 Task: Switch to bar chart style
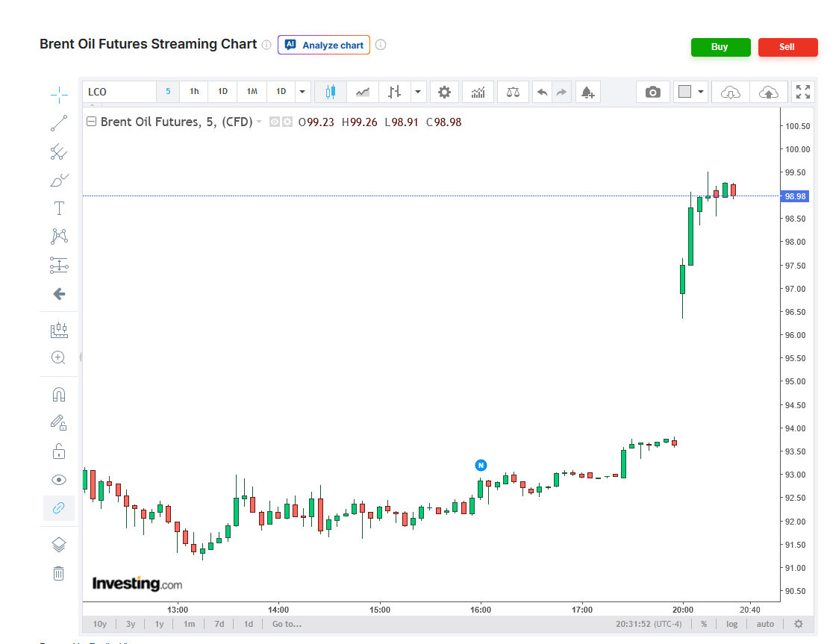[395, 93]
